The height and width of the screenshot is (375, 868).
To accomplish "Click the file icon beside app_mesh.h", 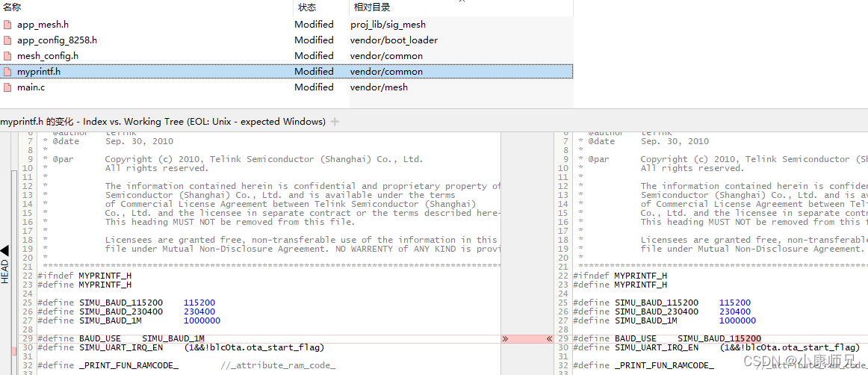I will click(7, 25).
